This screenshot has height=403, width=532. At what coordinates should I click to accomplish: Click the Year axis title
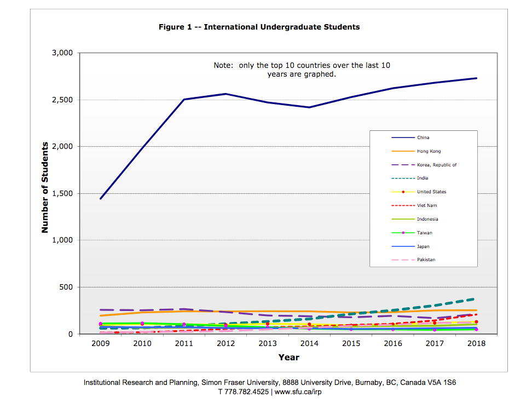[x=288, y=357]
